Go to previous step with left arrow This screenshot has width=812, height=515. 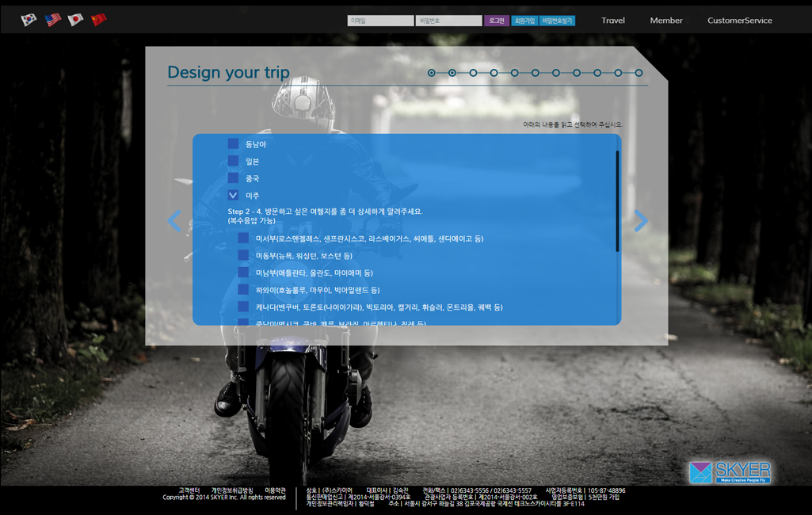pos(174,221)
